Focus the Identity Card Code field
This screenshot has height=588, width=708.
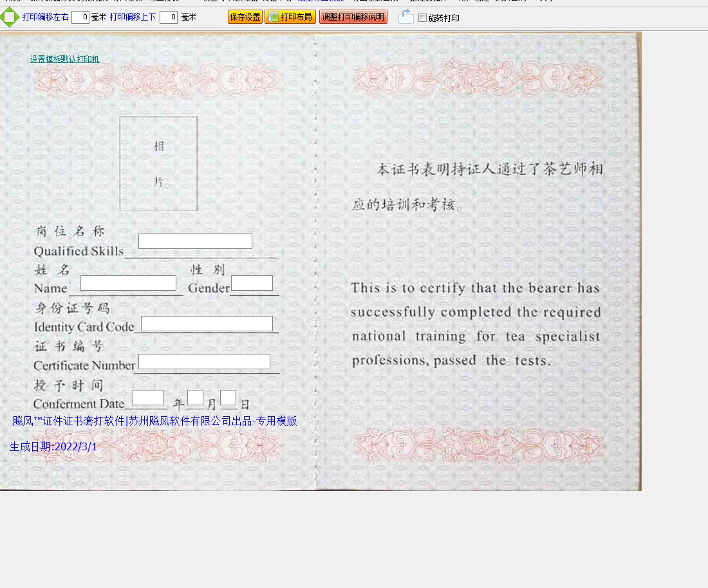(x=207, y=324)
